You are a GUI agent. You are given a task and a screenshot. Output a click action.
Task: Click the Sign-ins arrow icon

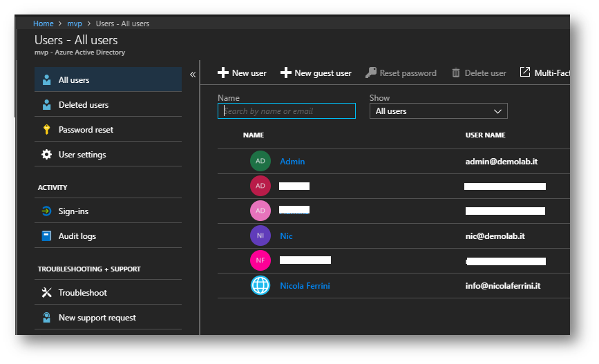(x=46, y=211)
